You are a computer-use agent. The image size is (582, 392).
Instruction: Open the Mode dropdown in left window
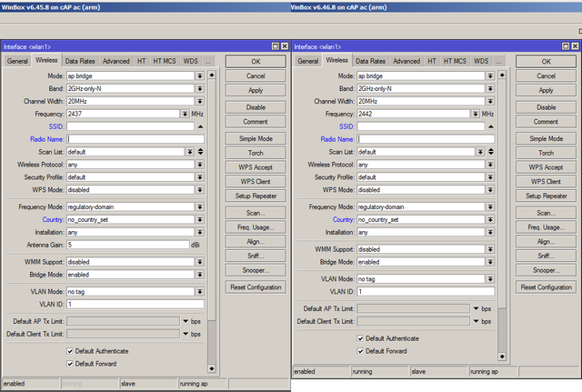pyautogui.click(x=200, y=76)
